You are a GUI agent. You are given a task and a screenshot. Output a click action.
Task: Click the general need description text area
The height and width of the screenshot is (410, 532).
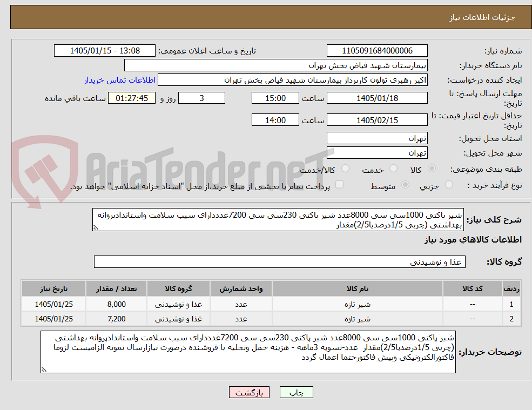coord(278,220)
